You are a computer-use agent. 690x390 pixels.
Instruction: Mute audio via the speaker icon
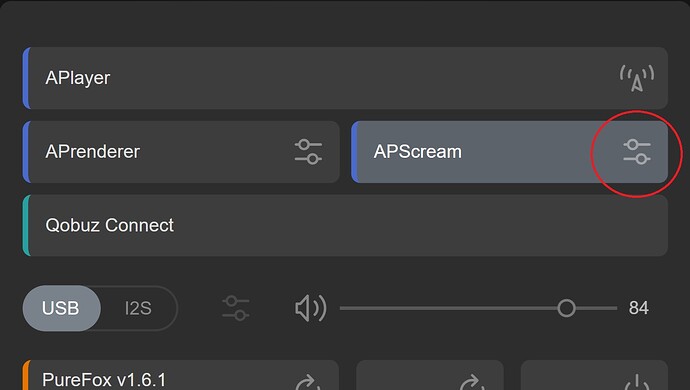coord(311,308)
